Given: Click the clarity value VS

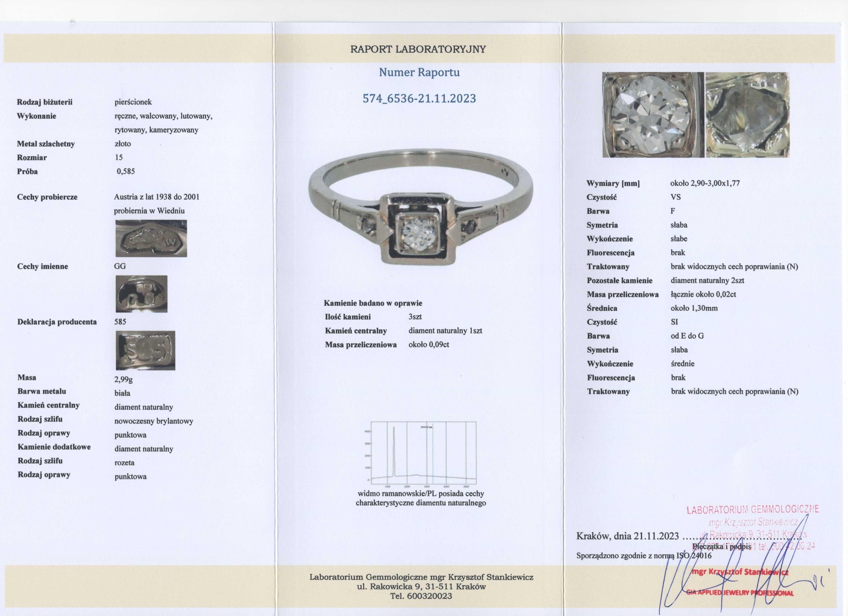Looking at the screenshot, I should click(x=675, y=197).
